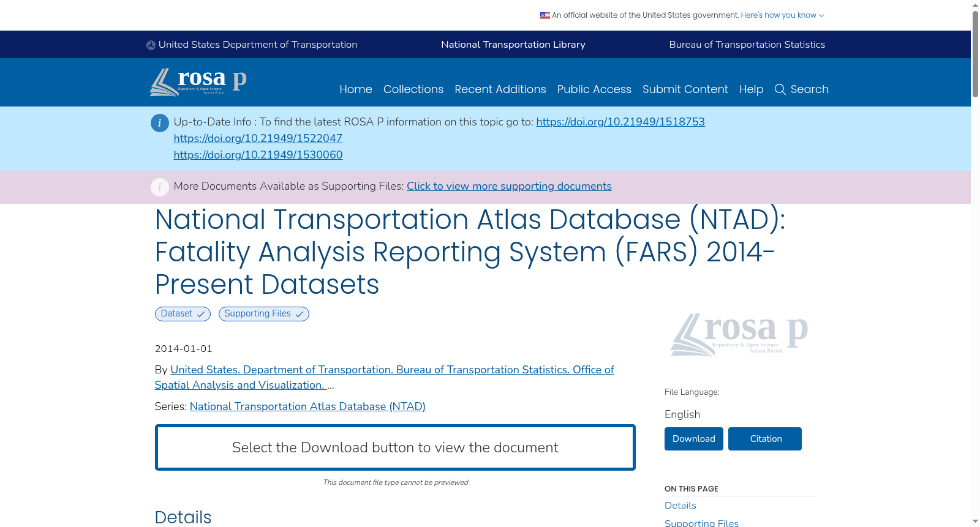This screenshot has width=980, height=527.
Task: Open the Help menu item
Action: click(x=752, y=89)
